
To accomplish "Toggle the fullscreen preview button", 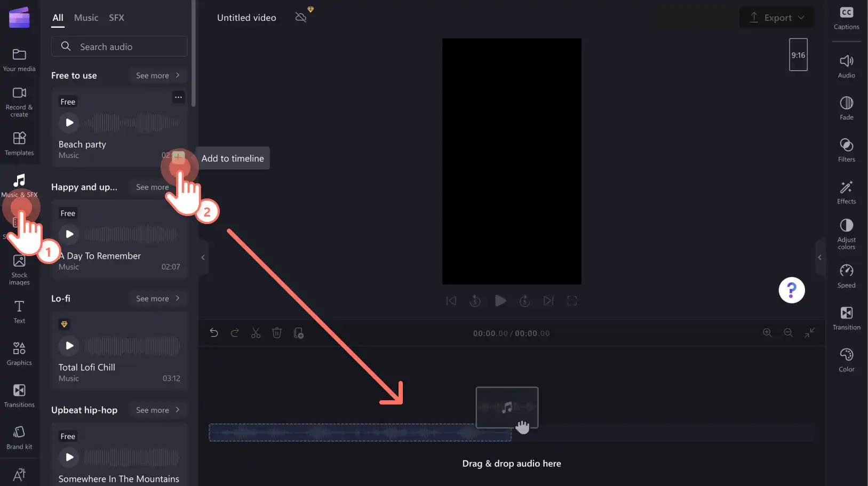I will (572, 301).
